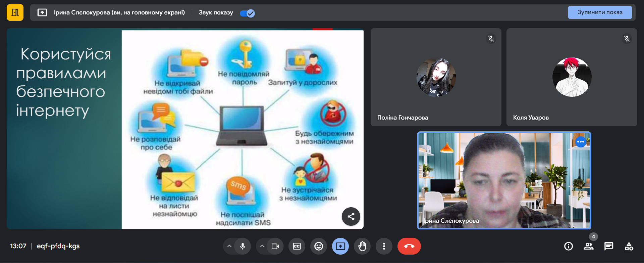Raise your hand
This screenshot has width=644, height=263.
(362, 246)
